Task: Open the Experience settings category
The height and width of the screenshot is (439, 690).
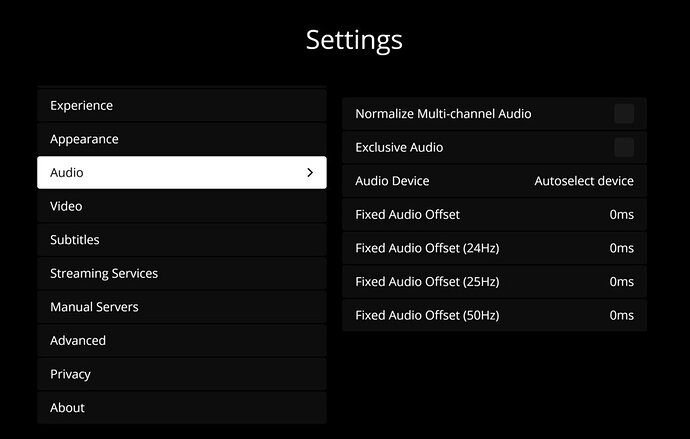Action: coord(181,105)
